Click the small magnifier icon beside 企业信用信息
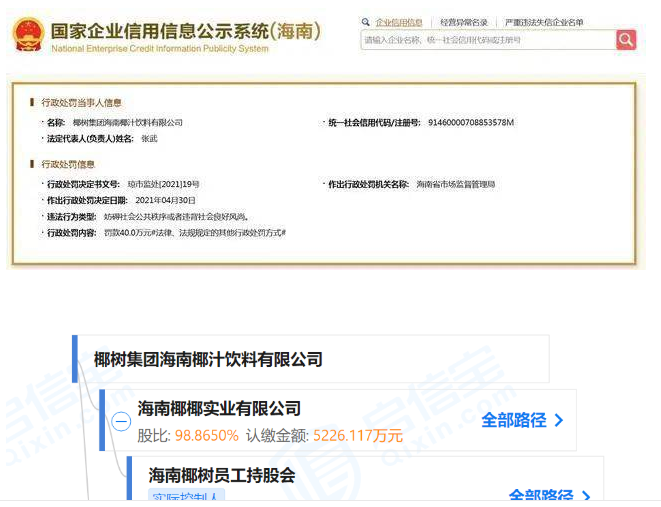This screenshot has height=507, width=661. click(x=365, y=22)
